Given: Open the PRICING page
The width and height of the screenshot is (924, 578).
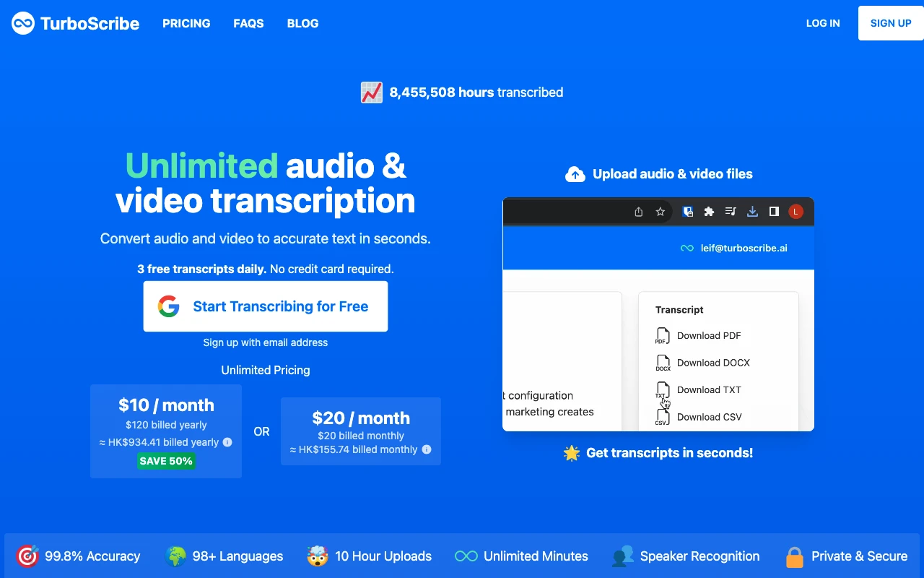Looking at the screenshot, I should pyautogui.click(x=186, y=23).
